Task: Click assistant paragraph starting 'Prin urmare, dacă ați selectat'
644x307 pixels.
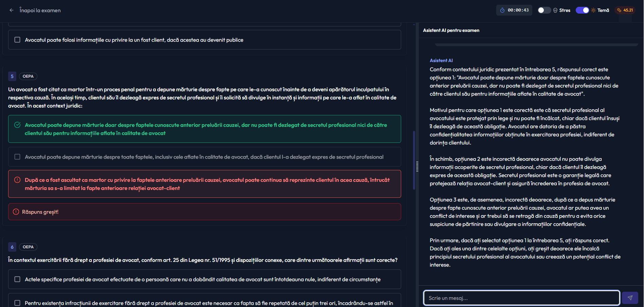Action: [525, 252]
